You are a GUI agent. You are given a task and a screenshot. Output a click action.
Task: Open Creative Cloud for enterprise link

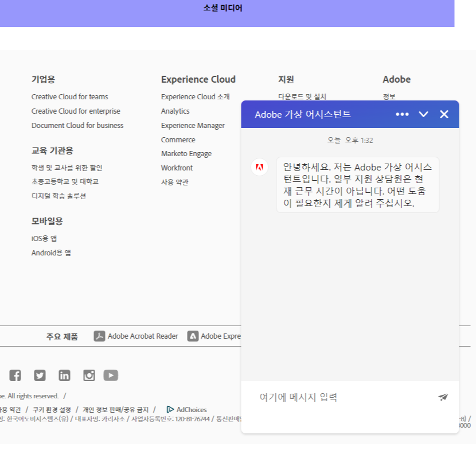pos(76,111)
